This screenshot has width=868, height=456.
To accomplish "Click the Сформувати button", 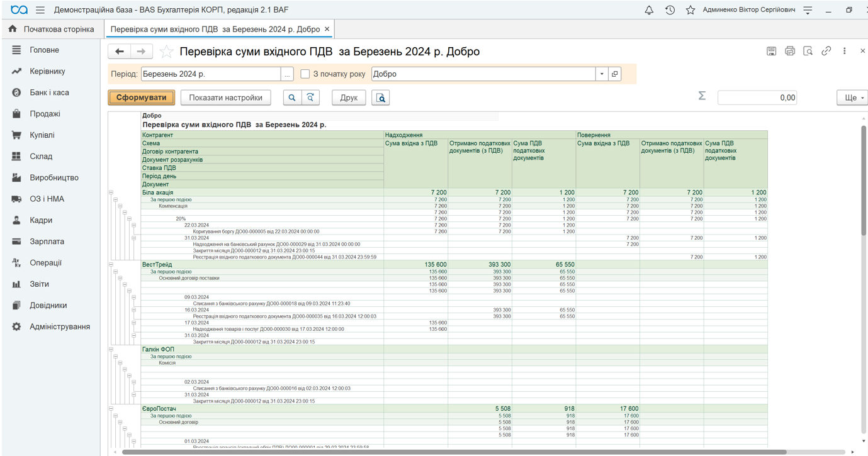I will (142, 97).
